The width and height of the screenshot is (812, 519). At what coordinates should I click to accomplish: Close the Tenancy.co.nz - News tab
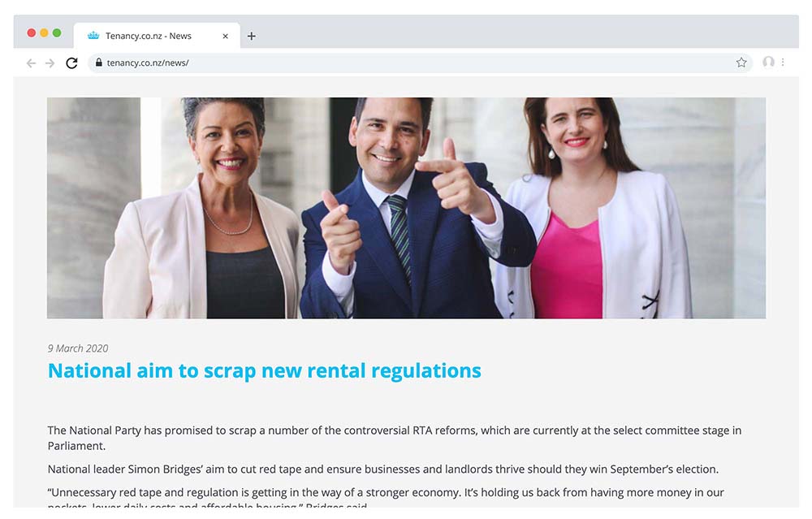225,37
